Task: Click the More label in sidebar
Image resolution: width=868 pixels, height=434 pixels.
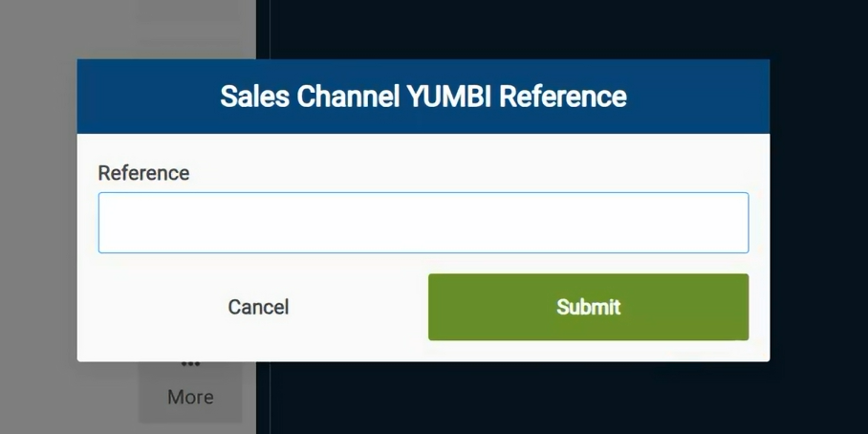Action: 190,397
